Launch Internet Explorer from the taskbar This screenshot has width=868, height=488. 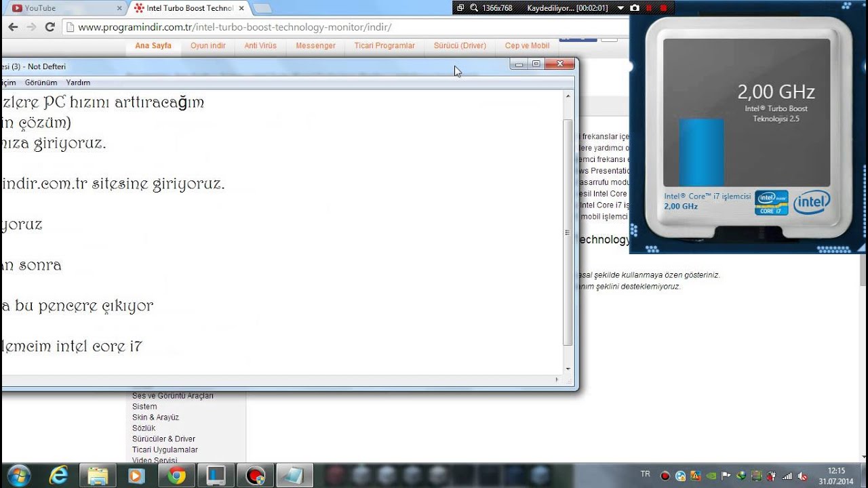59,476
